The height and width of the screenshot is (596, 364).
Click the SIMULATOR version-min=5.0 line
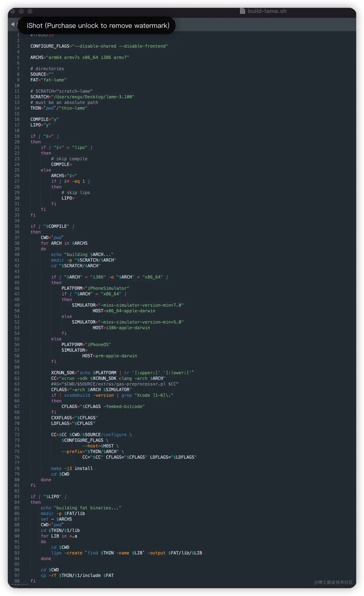128,322
